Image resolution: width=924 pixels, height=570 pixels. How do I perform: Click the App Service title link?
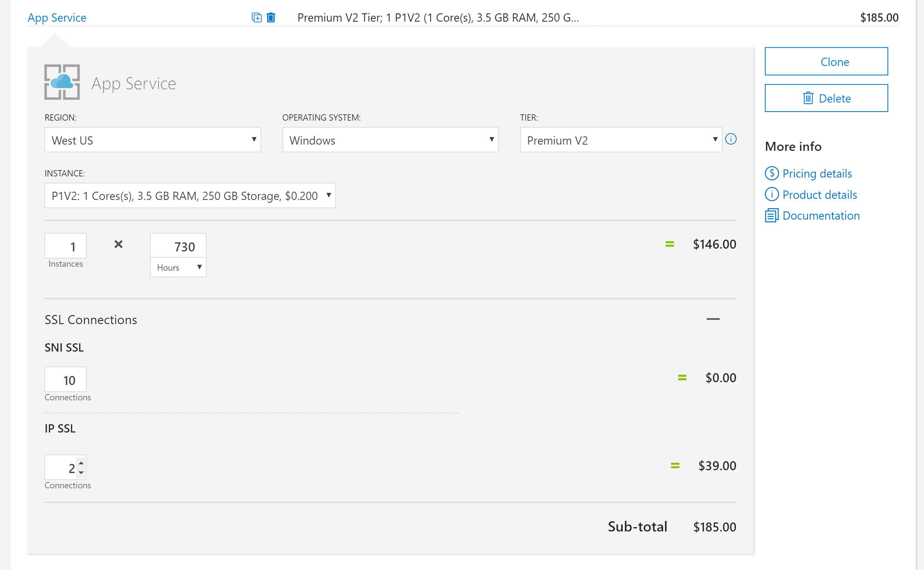click(x=57, y=17)
